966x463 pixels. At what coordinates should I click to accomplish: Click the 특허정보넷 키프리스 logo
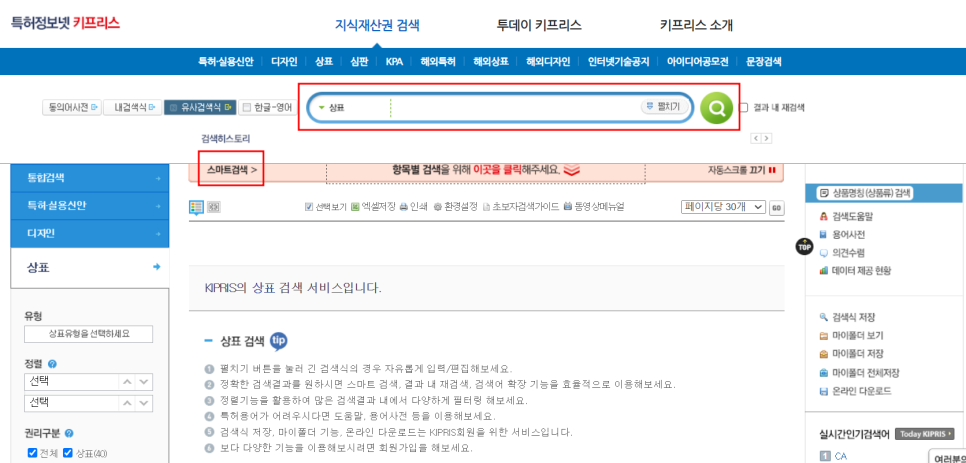pyautogui.click(x=65, y=23)
